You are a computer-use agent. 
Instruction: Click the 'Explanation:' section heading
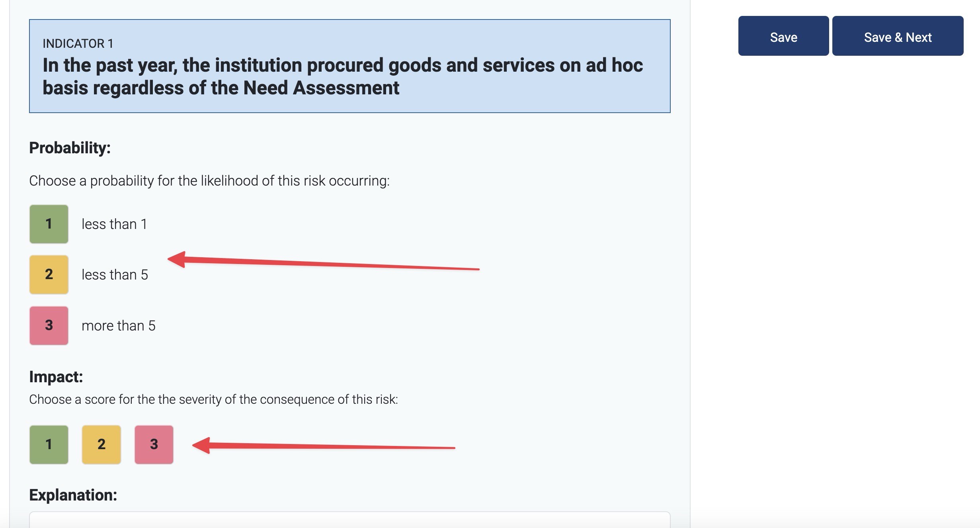[73, 495]
